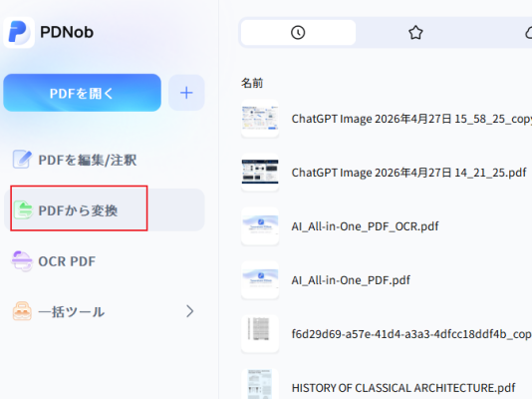Screen dimensions: 532x399
Task: Open AI_All-in-One_PDF_OCR.pdf file entry
Action: point(365,226)
